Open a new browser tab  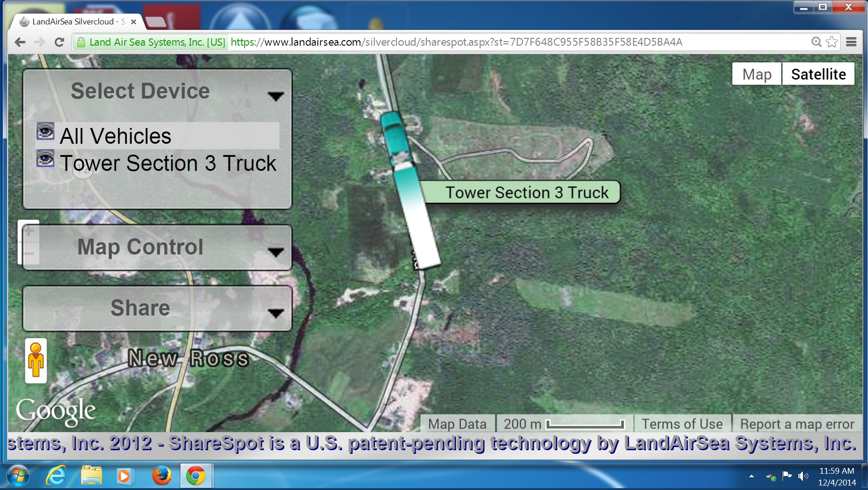coord(156,21)
